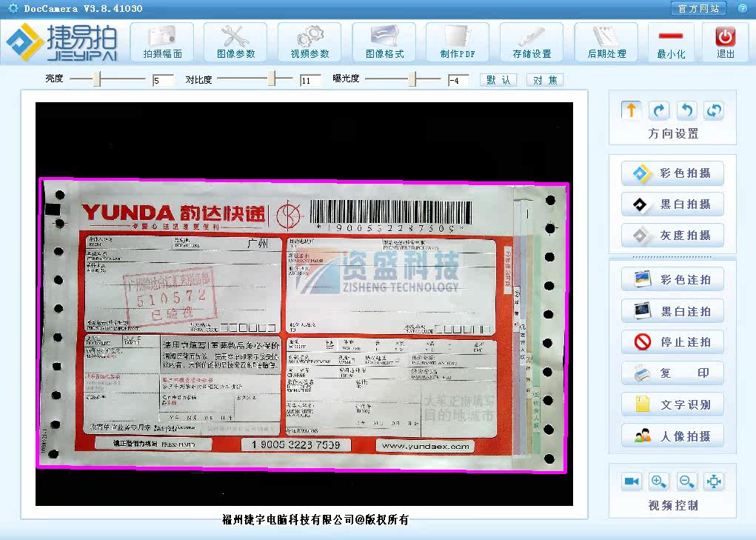Click 灰度拍摄 grayscale capture
Image resolution: width=756 pixels, height=540 pixels.
672,236
